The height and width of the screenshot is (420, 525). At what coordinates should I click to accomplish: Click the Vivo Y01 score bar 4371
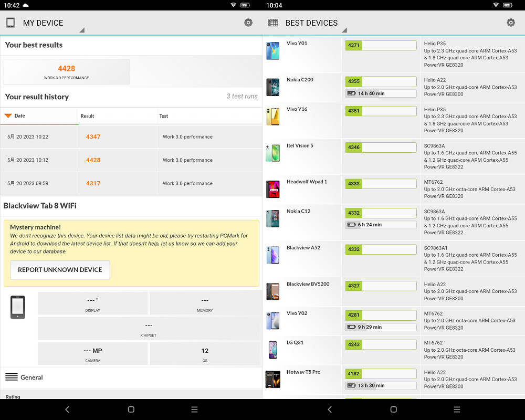(381, 45)
